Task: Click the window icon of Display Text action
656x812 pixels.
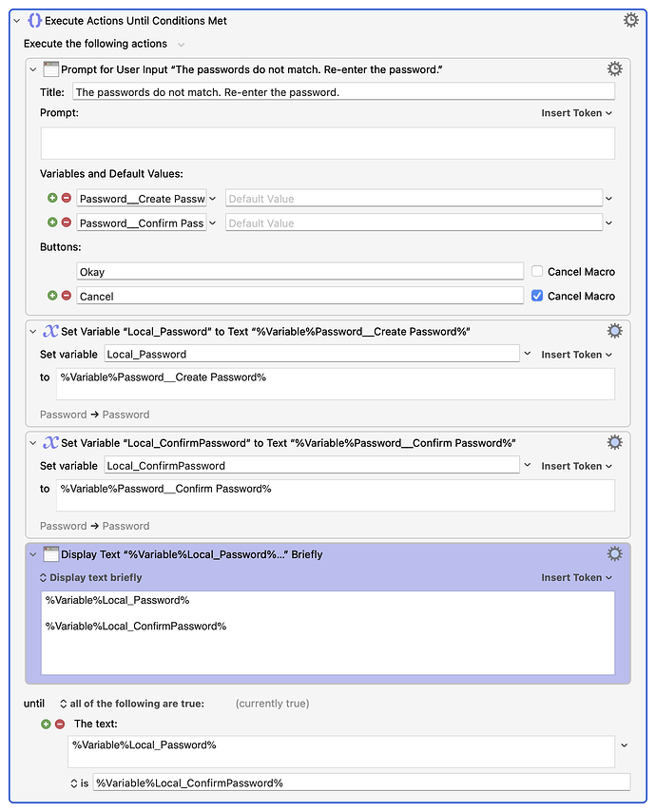Action: (x=50, y=554)
